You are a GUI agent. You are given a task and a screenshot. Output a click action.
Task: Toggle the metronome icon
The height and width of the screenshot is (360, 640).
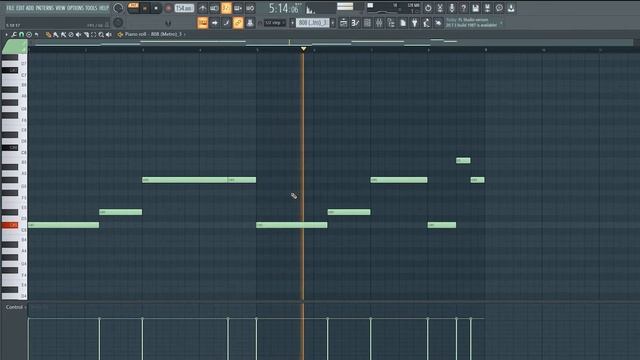point(202,8)
